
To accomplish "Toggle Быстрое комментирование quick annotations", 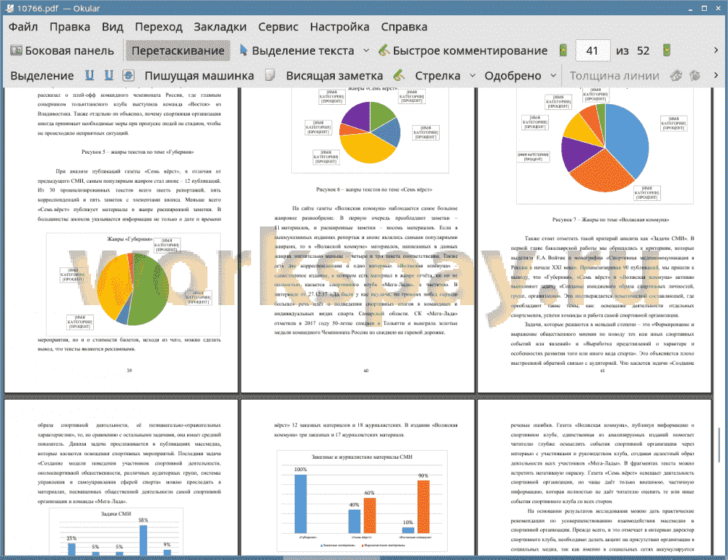I will 463,51.
